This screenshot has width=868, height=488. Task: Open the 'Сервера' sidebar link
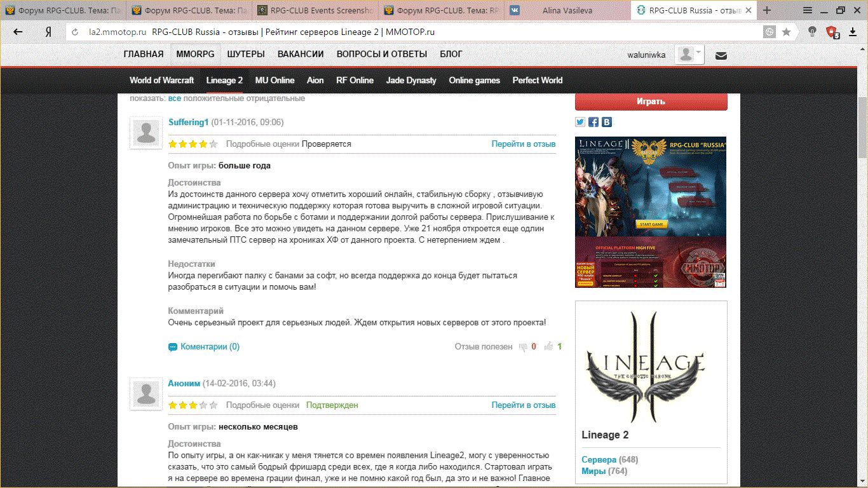[x=599, y=459]
